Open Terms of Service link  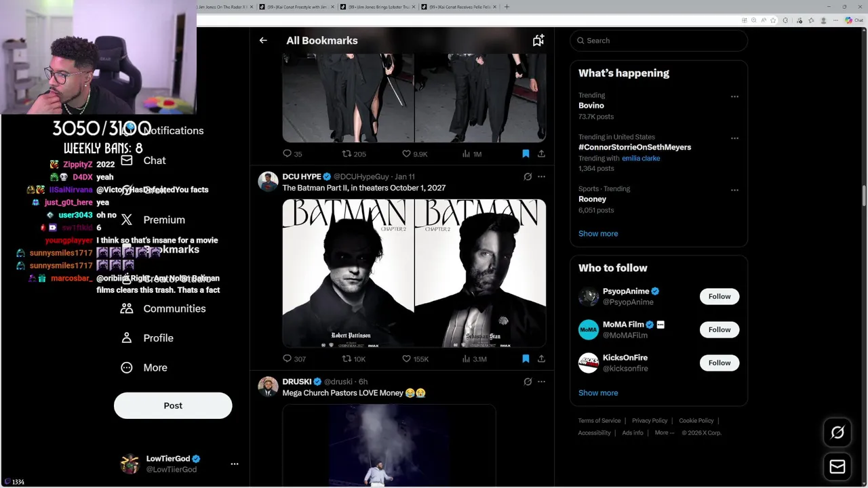[599, 421]
